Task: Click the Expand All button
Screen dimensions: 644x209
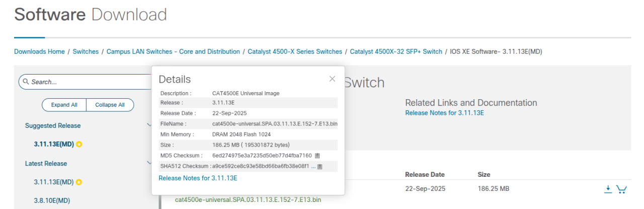Action: pyautogui.click(x=64, y=105)
